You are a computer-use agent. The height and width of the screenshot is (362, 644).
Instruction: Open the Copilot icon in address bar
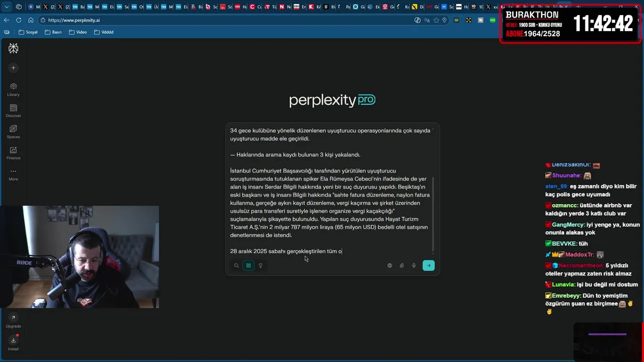coord(418,20)
